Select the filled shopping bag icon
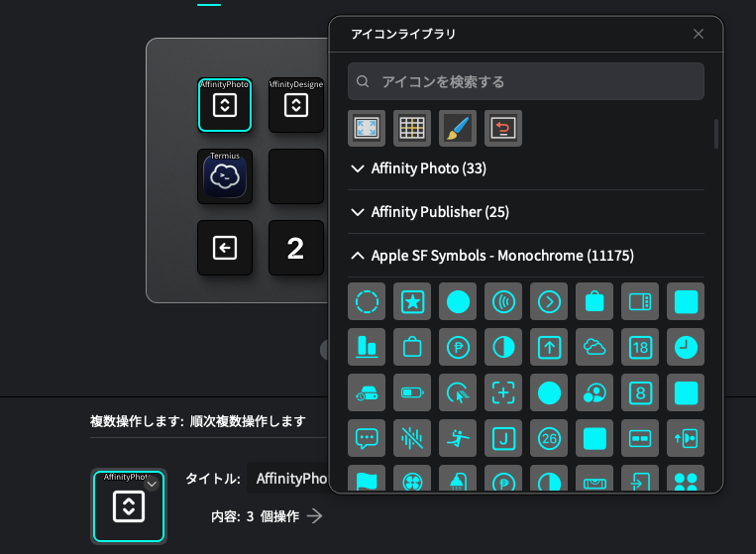 click(x=594, y=301)
